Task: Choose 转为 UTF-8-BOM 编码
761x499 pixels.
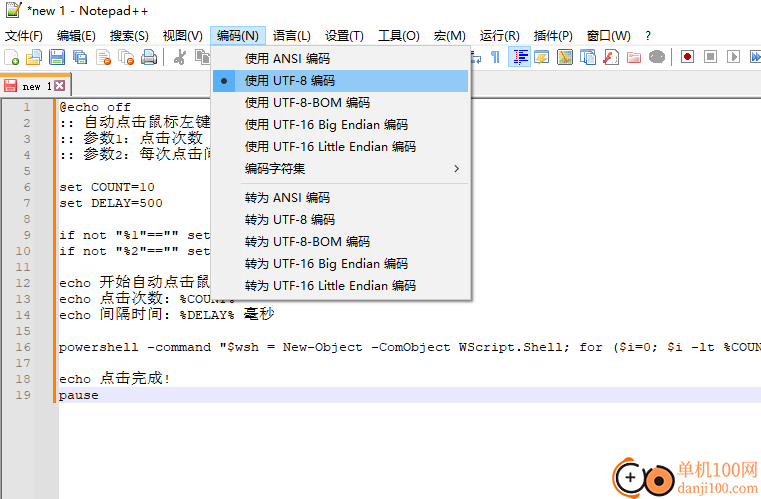Action: pos(341,242)
